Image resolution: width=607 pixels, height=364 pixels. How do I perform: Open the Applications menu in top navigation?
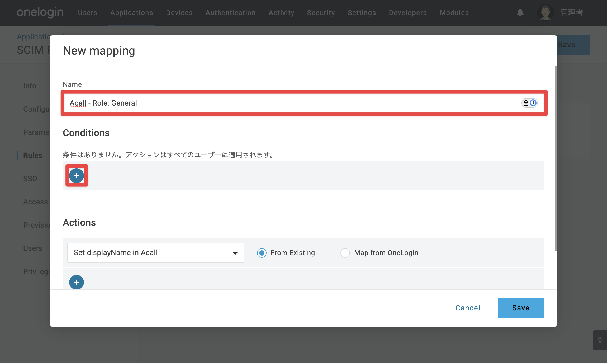point(132,13)
